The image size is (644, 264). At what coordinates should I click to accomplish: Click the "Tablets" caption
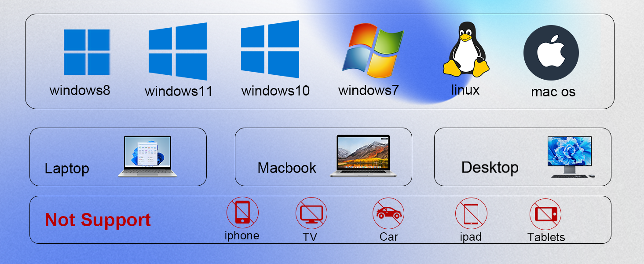coord(546,237)
